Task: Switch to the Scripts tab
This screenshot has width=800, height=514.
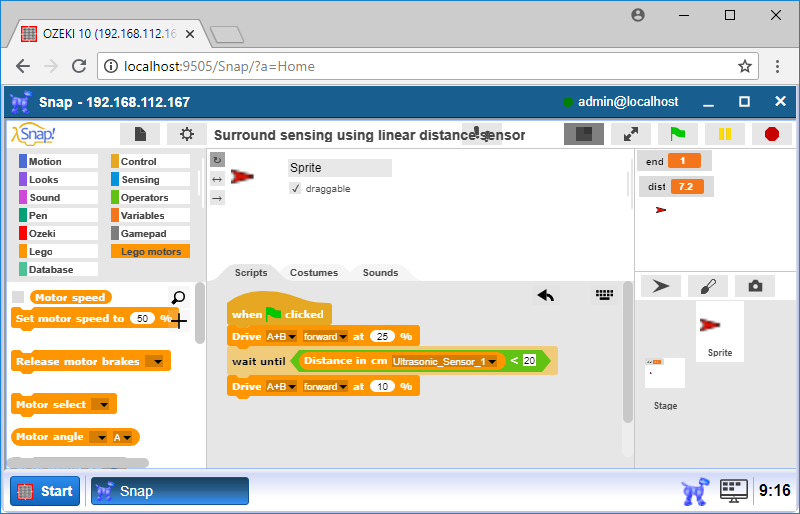Action: pos(251,273)
